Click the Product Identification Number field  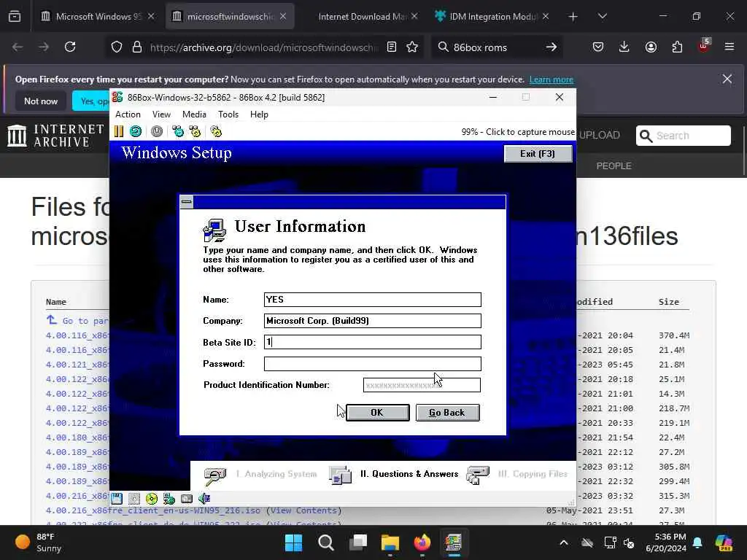pyautogui.click(x=422, y=385)
